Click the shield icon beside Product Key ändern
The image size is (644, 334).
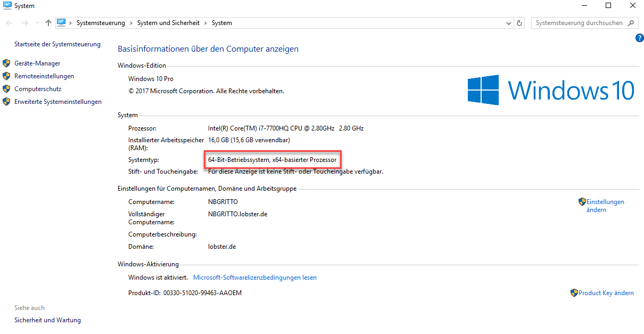click(574, 293)
